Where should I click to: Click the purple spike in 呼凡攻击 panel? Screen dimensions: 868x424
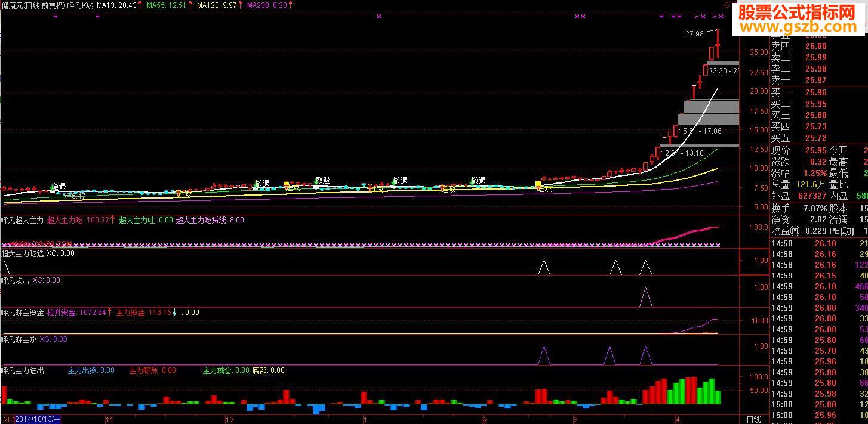[645, 297]
